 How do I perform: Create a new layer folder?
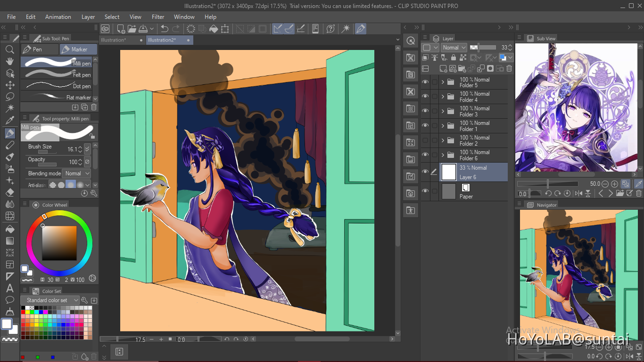coord(462,68)
